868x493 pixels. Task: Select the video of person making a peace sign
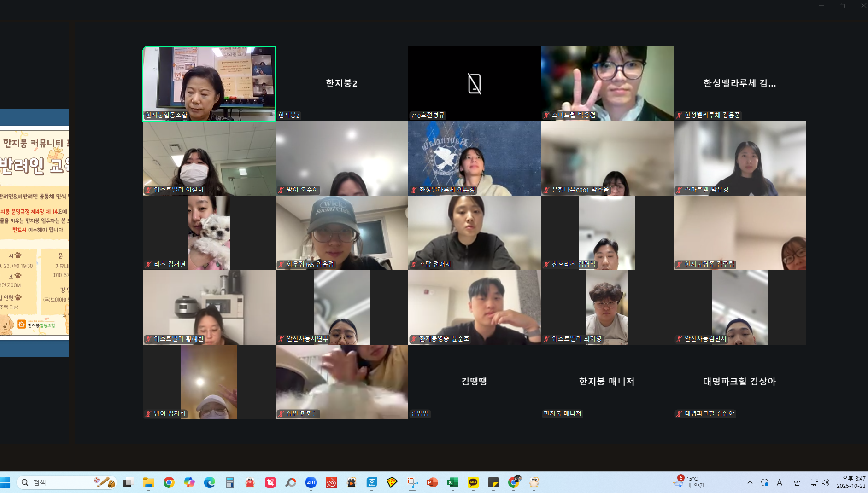(607, 84)
